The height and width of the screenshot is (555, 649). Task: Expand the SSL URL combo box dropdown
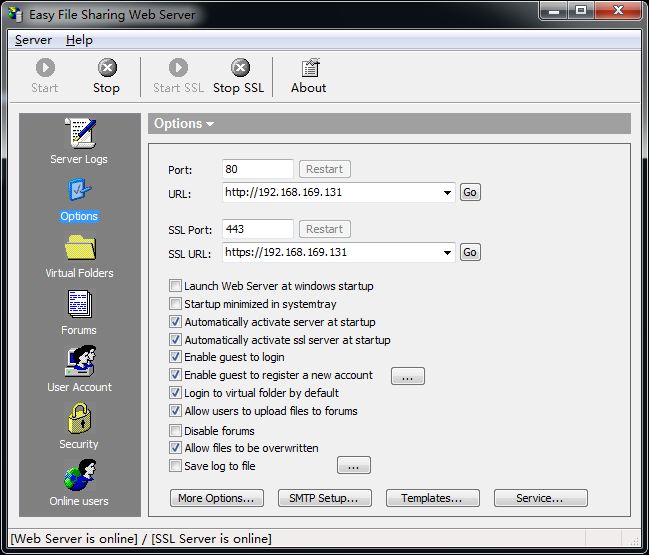click(x=447, y=252)
